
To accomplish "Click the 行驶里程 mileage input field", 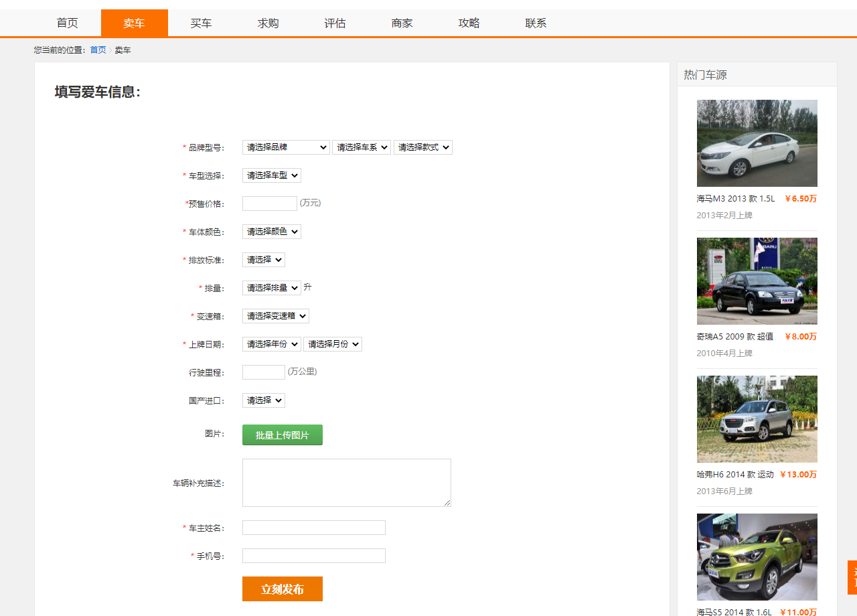I will (x=263, y=372).
